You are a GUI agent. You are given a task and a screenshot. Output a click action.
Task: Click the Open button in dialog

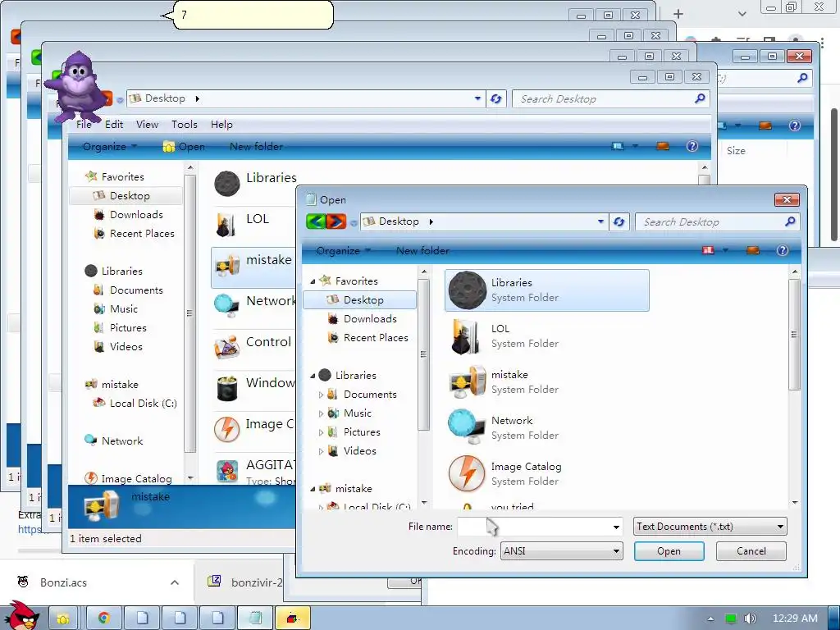pyautogui.click(x=669, y=550)
